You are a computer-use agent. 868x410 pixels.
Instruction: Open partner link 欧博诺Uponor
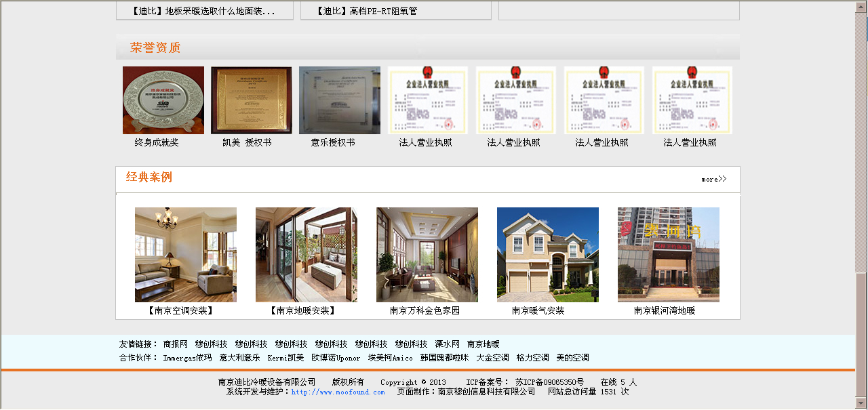336,358
